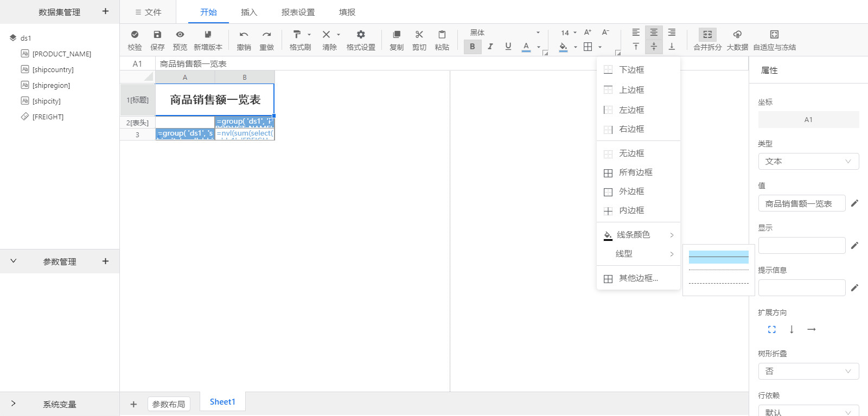Pick the font color A swatch
868x416 pixels.
526,47
